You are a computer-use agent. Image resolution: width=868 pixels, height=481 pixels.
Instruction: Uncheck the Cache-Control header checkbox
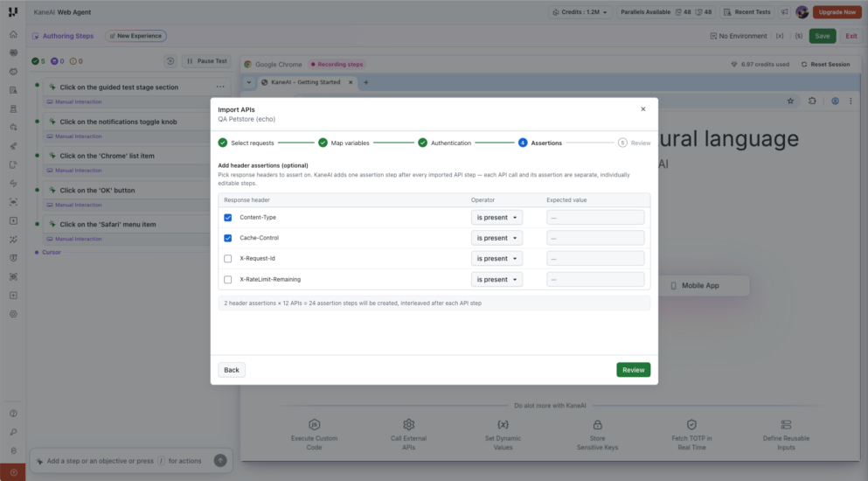pyautogui.click(x=227, y=238)
